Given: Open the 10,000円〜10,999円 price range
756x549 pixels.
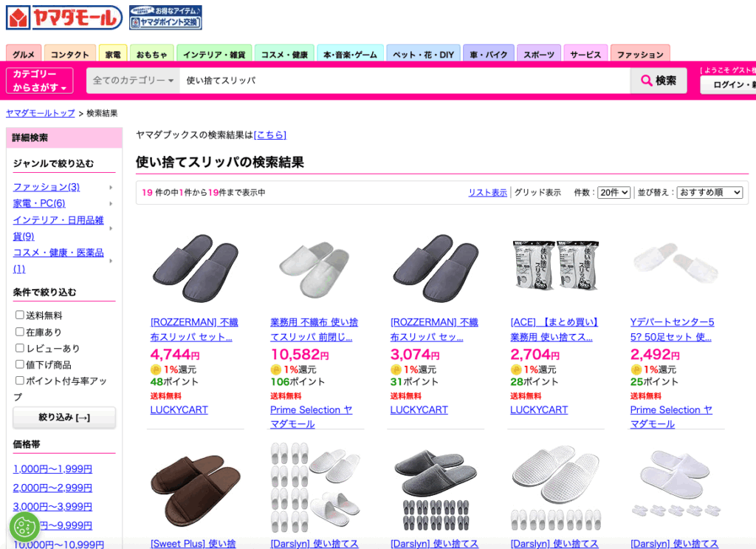Looking at the screenshot, I should (x=58, y=544).
